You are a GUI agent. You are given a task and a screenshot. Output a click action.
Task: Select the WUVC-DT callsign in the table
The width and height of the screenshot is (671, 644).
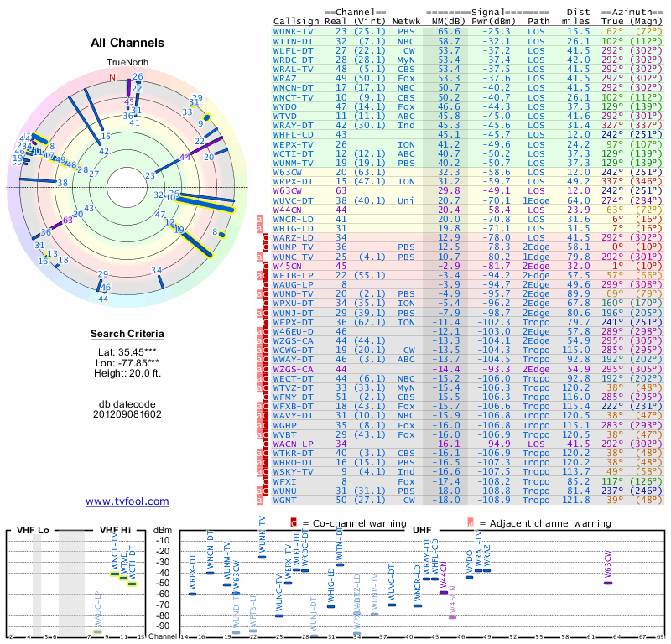[x=294, y=200]
